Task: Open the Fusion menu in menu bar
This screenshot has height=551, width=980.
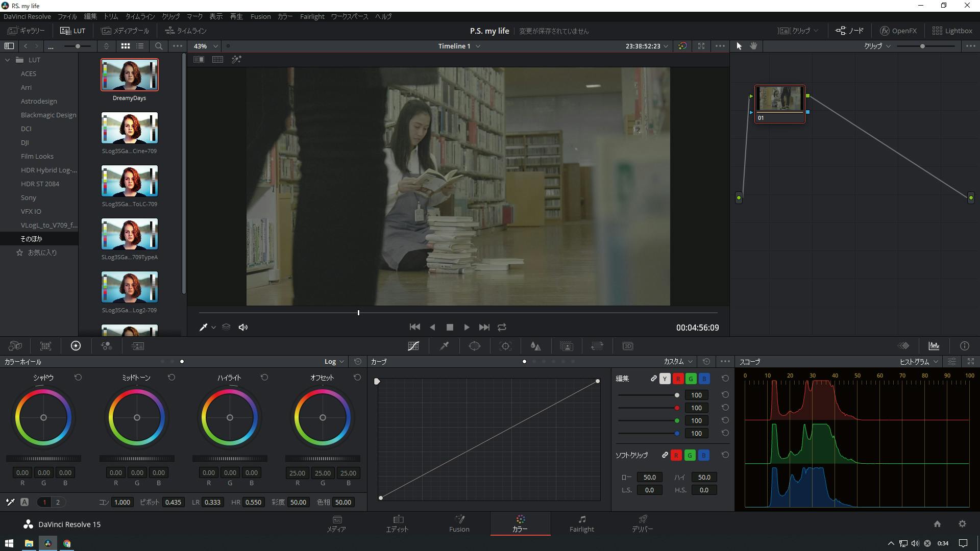Action: pyautogui.click(x=260, y=16)
